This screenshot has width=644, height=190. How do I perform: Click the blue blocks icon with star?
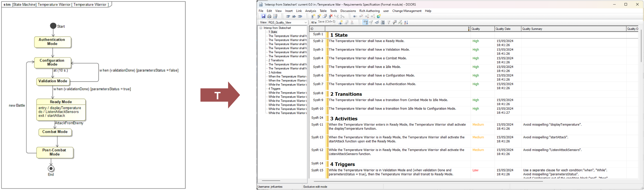coord(340,23)
